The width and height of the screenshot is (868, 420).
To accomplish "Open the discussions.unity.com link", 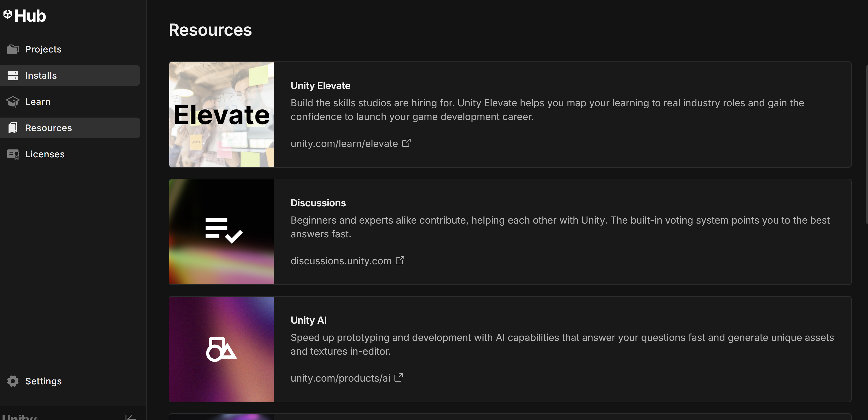I will (x=341, y=260).
